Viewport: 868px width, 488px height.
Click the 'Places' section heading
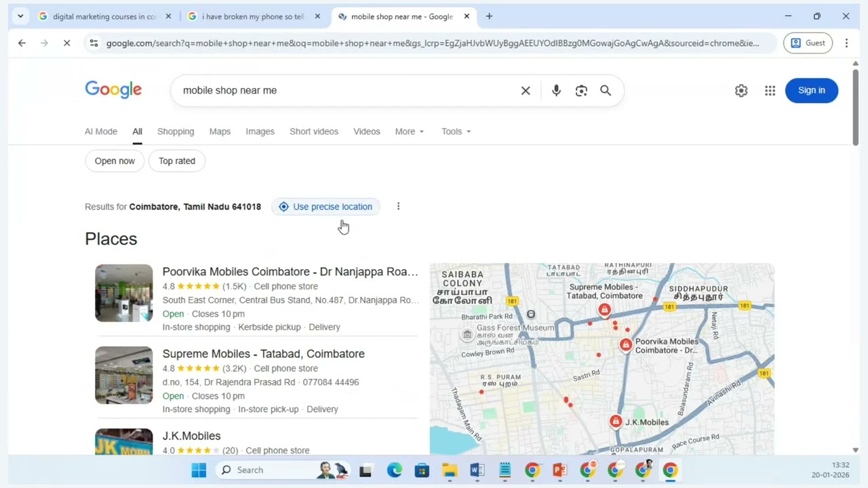click(111, 239)
